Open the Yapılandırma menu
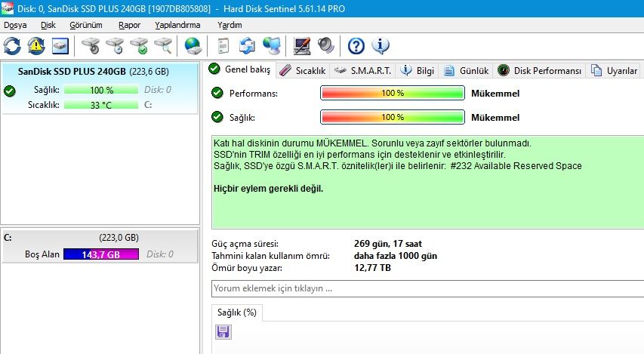This screenshot has width=644, height=354. (177, 25)
